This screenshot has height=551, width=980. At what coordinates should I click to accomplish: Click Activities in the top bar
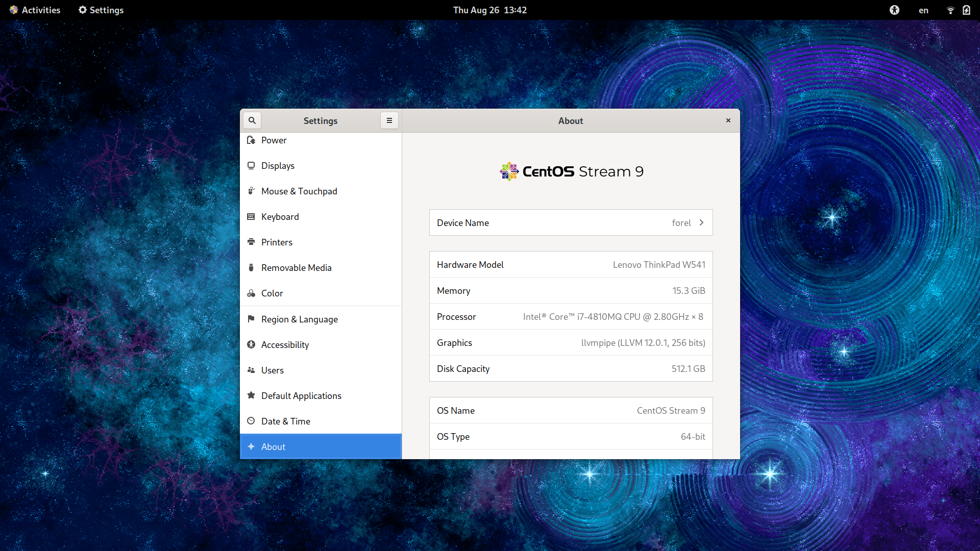[35, 10]
